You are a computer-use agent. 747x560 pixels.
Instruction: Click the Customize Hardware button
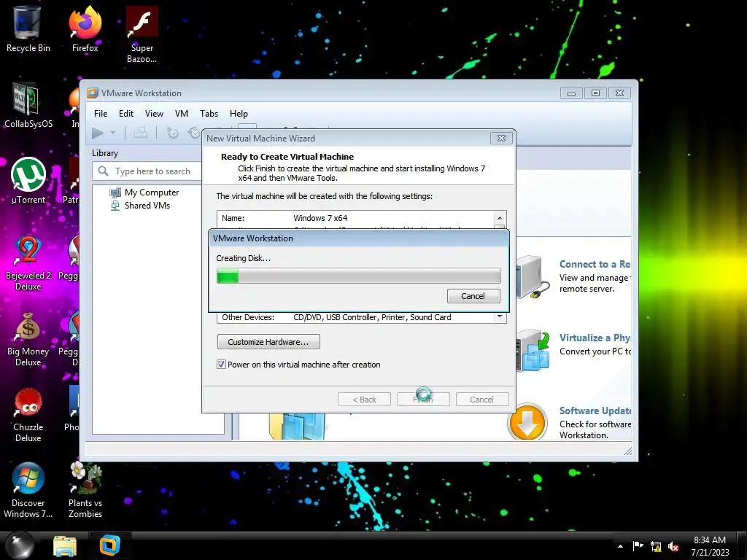[268, 342]
